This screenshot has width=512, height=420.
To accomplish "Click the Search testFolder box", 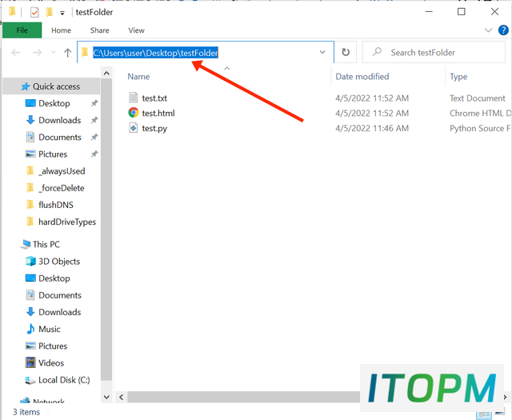I will [434, 52].
